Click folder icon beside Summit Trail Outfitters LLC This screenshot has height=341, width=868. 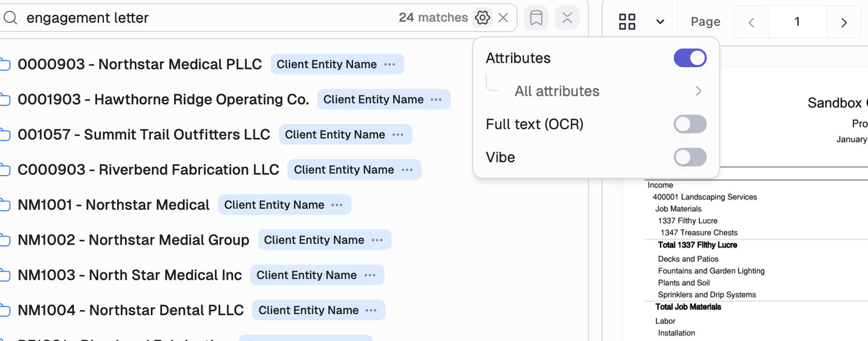5,135
